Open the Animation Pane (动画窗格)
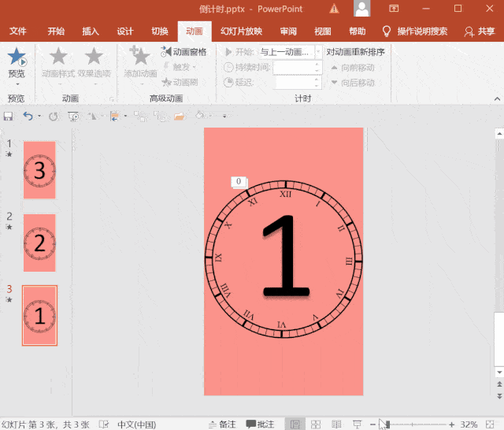This screenshot has height=430, width=504. 184,52
